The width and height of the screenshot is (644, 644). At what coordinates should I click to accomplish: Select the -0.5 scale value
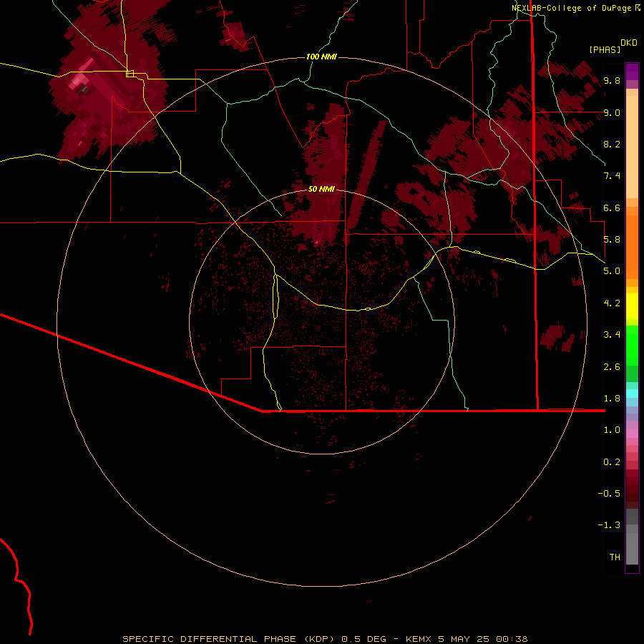coord(609,494)
